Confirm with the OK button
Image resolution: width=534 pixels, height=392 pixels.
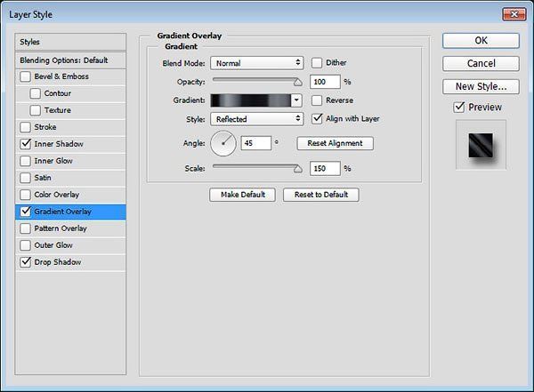tap(481, 41)
